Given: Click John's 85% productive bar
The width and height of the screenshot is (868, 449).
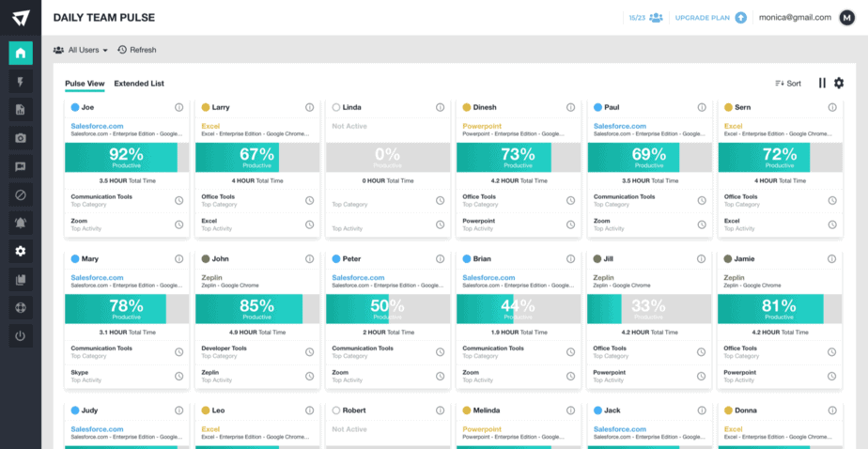Looking at the screenshot, I should [257, 309].
